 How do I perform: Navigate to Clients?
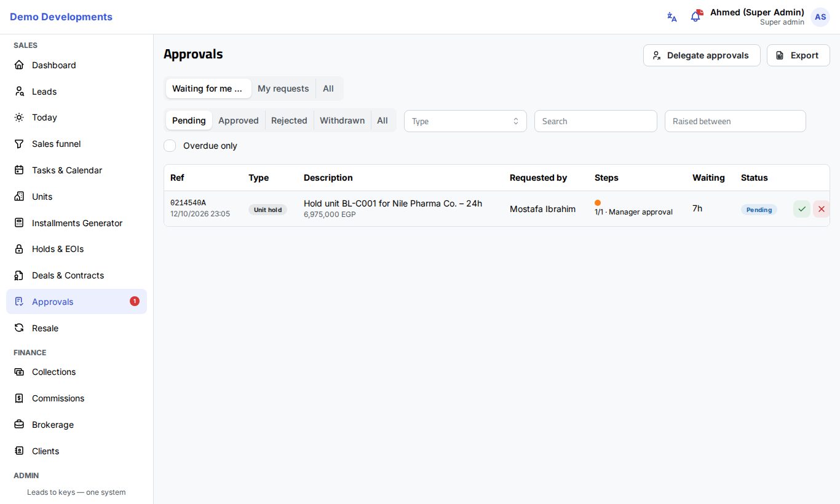coord(76,451)
